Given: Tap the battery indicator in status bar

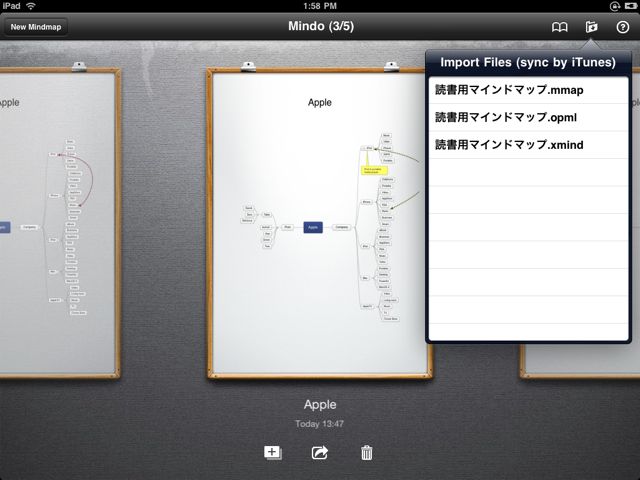Looking at the screenshot, I should pos(629,6).
